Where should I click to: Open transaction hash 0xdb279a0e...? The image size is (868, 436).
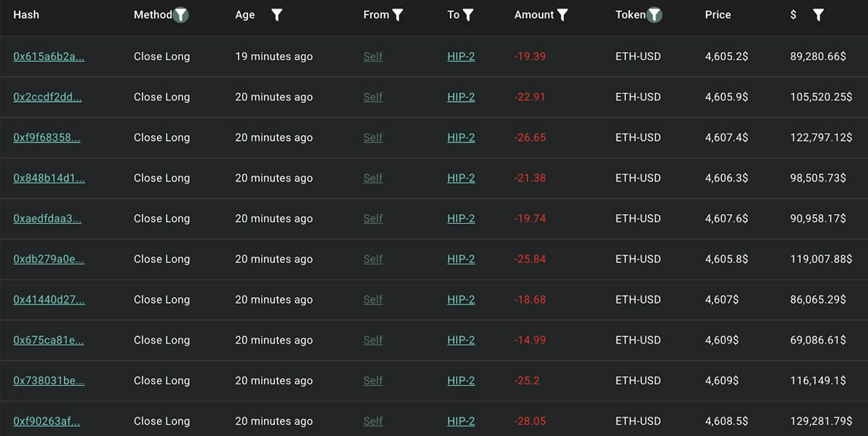pyautogui.click(x=49, y=259)
